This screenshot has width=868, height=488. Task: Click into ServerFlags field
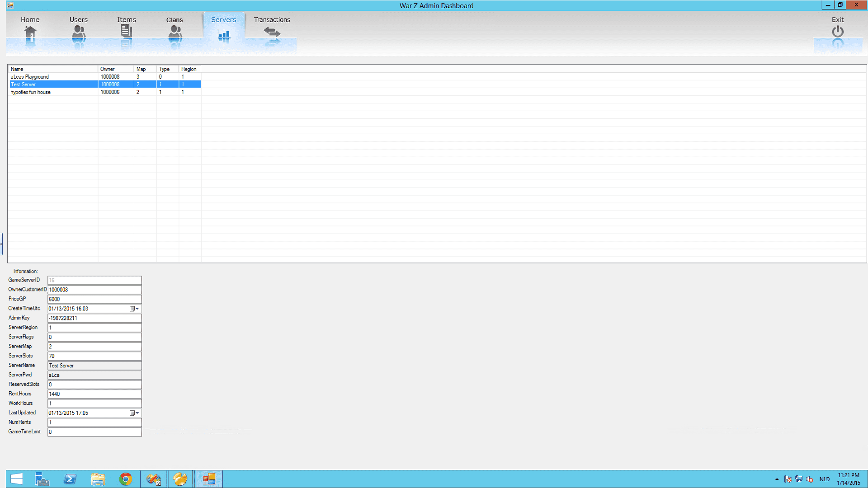[x=94, y=337]
